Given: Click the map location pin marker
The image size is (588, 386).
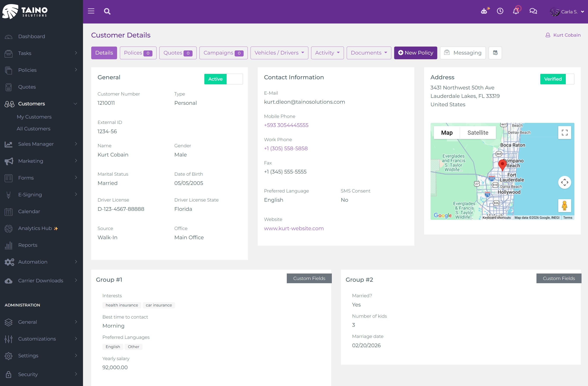Looking at the screenshot, I should coord(502,164).
